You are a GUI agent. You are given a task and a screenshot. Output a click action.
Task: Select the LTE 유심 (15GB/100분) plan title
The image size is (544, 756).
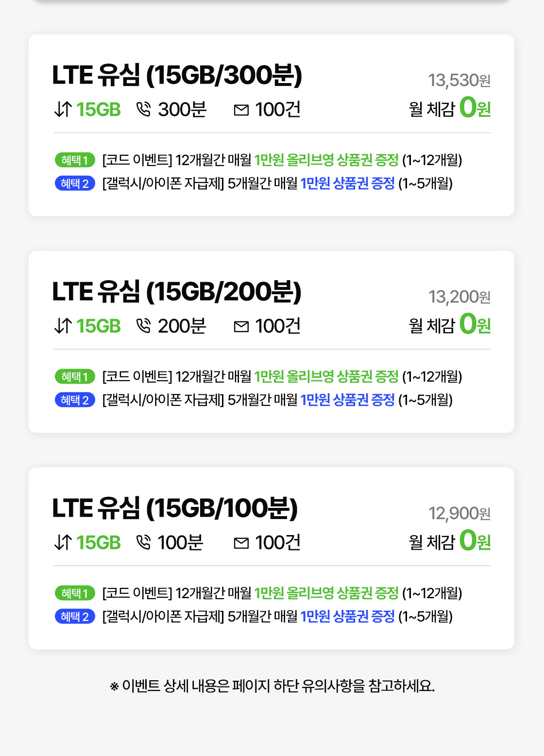(175, 508)
